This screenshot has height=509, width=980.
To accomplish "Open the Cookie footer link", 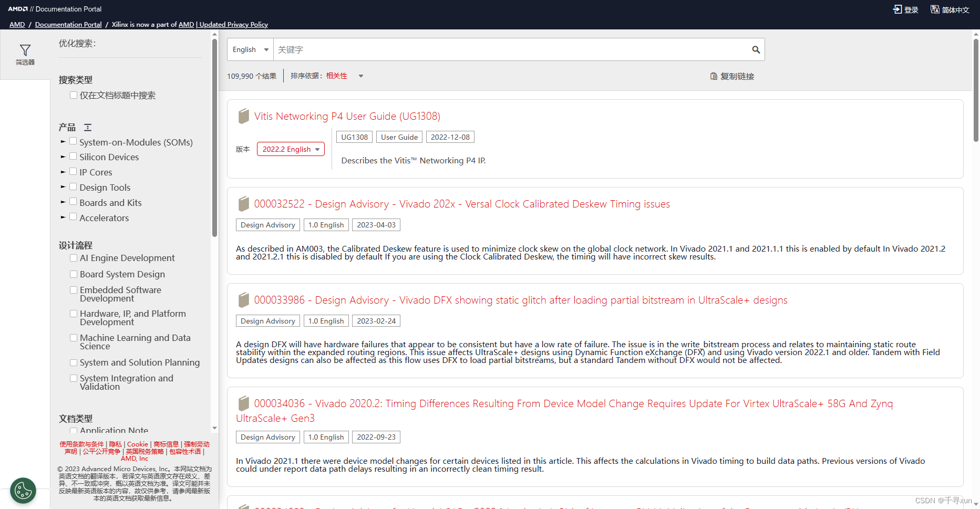I will [138, 444].
